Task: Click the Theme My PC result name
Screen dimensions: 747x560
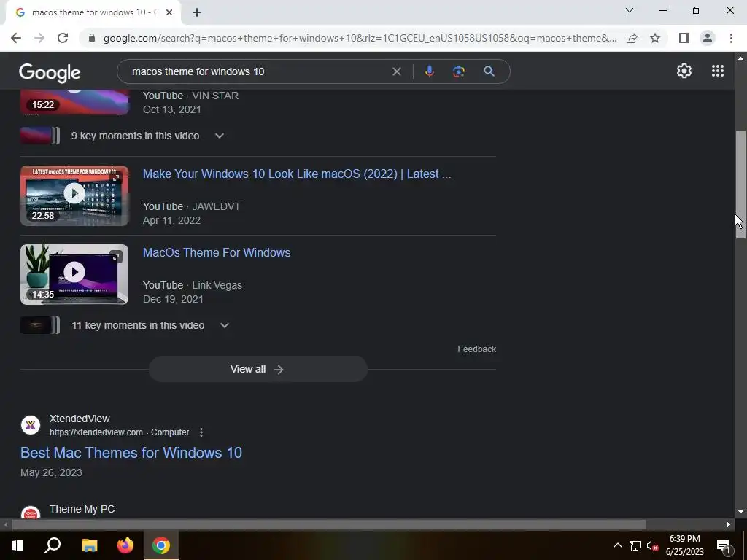Action: click(82, 509)
